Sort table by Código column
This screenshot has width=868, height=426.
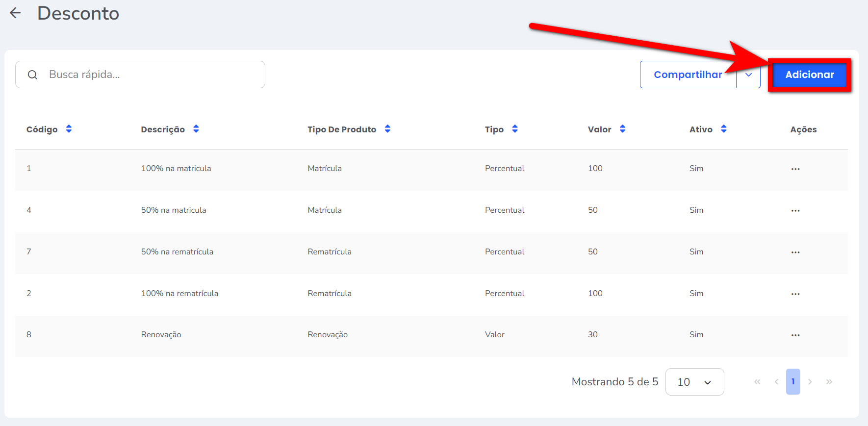click(69, 129)
